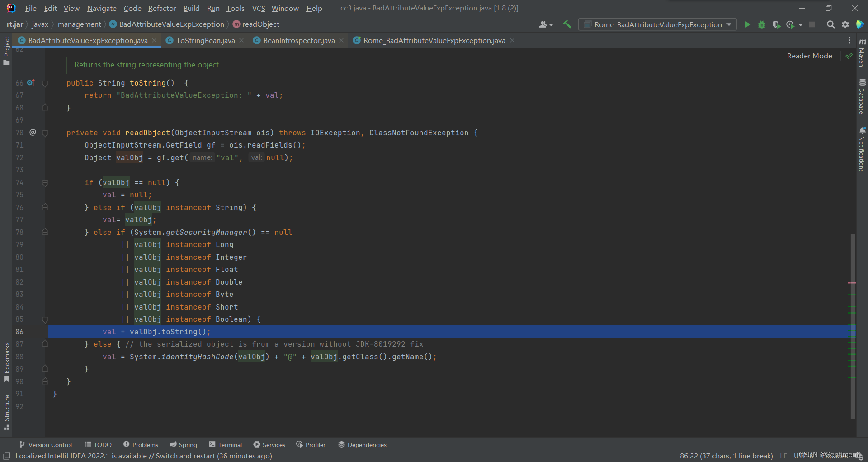This screenshot has height=462, width=868.
Task: Click the fold marker at line 78
Action: [45, 232]
